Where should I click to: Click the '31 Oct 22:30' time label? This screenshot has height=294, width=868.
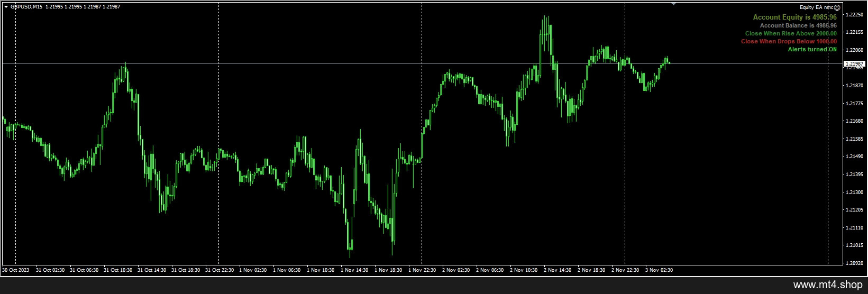pyautogui.click(x=220, y=270)
